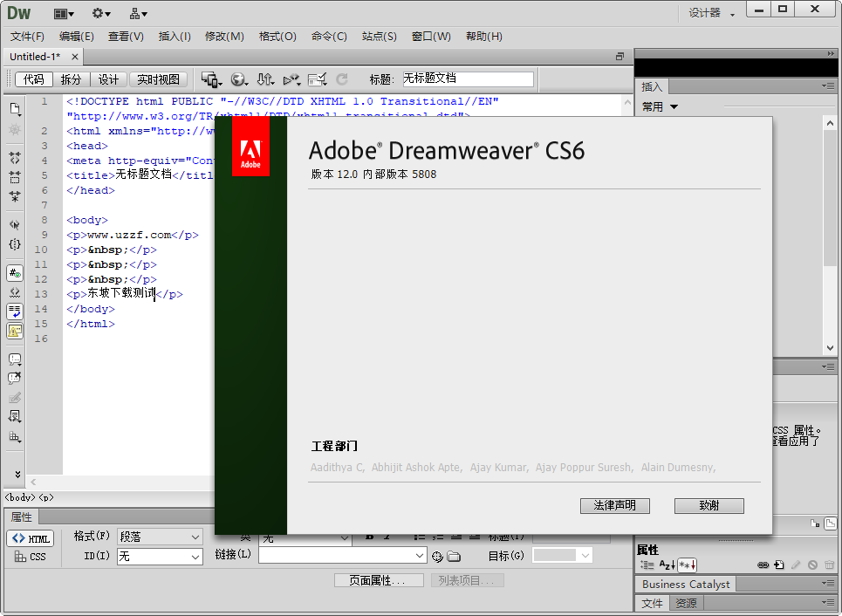Viewport: 842px width, 616px height.
Task: Open the Site management icon menu
Action: point(139,13)
